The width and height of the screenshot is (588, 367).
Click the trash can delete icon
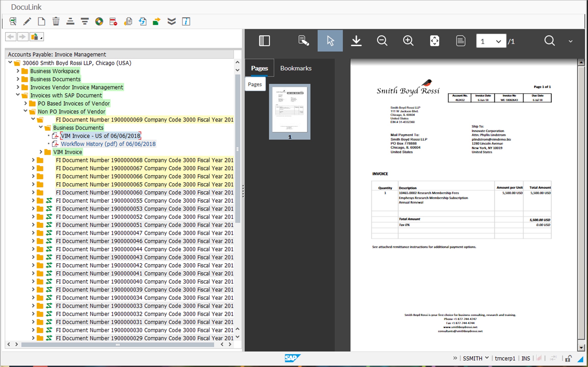56,21
